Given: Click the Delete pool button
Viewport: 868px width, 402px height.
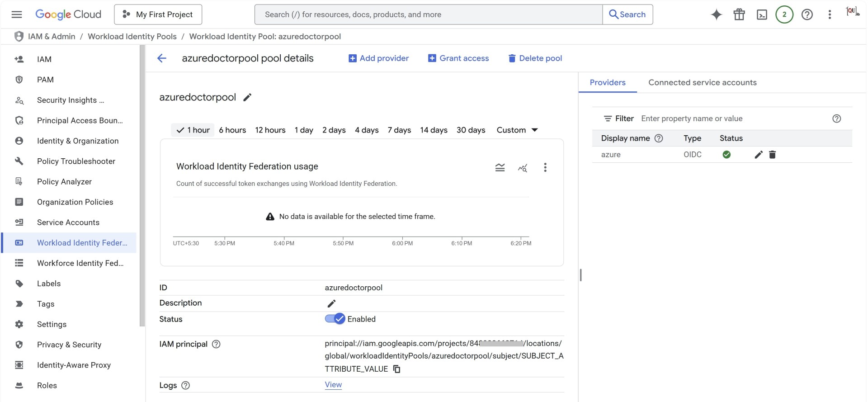Looking at the screenshot, I should tap(535, 58).
